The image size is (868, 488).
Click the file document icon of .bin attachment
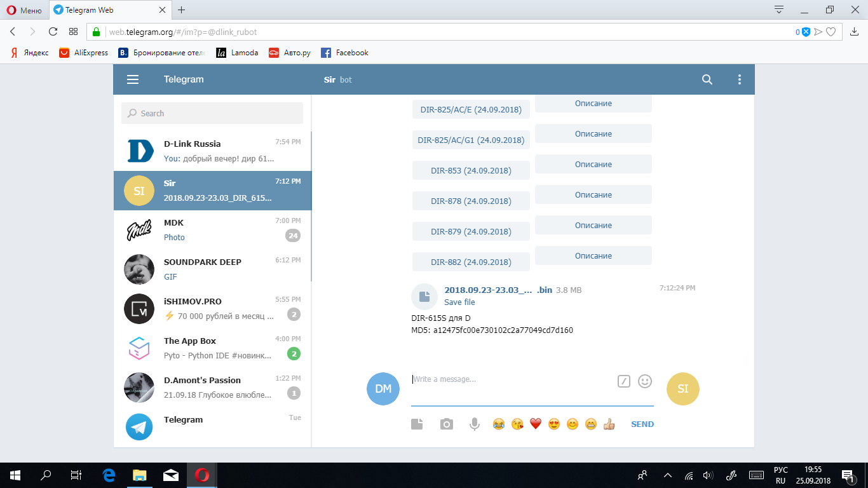[424, 296]
